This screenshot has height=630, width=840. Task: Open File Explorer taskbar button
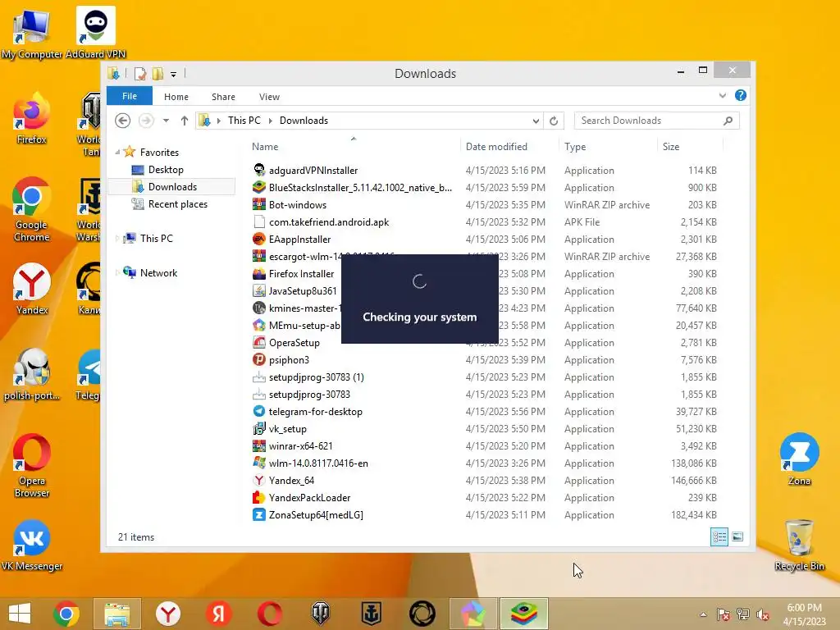click(x=116, y=614)
